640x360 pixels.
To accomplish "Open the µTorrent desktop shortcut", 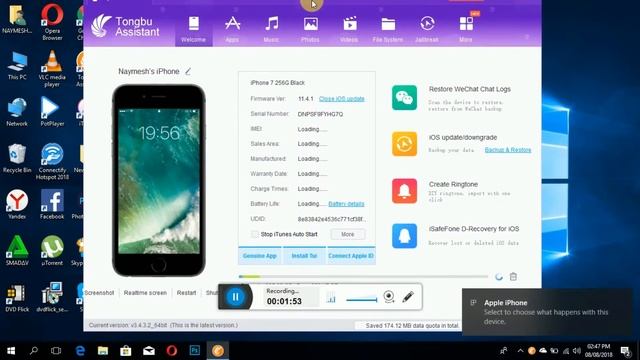I will (52, 251).
